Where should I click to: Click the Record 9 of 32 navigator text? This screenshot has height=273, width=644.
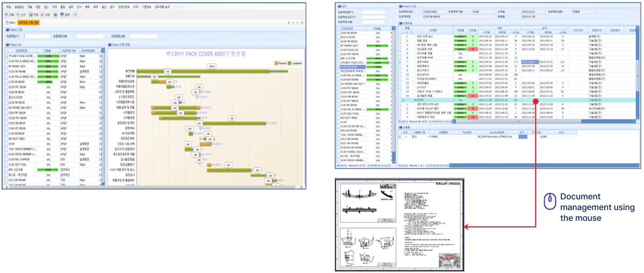pyautogui.click(x=357, y=166)
